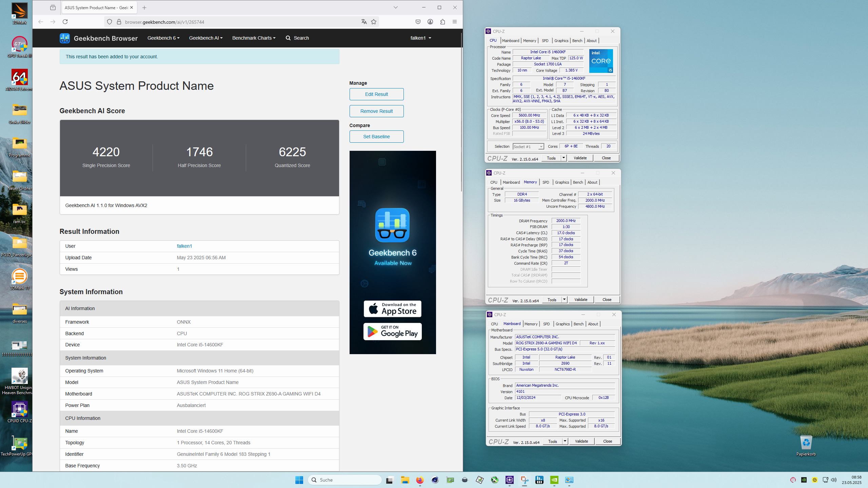This screenshot has width=868, height=488.
Task: Open Bench tab in CPU-Z Memory window
Action: click(578, 182)
